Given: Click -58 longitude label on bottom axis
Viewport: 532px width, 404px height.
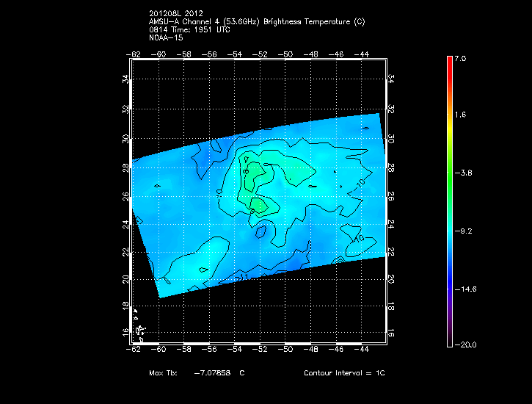Looking at the screenshot, I should pyautogui.click(x=184, y=350).
